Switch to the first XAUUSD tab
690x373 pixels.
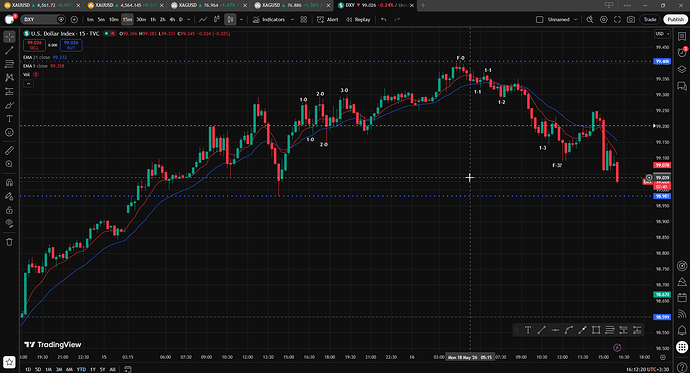point(41,5)
